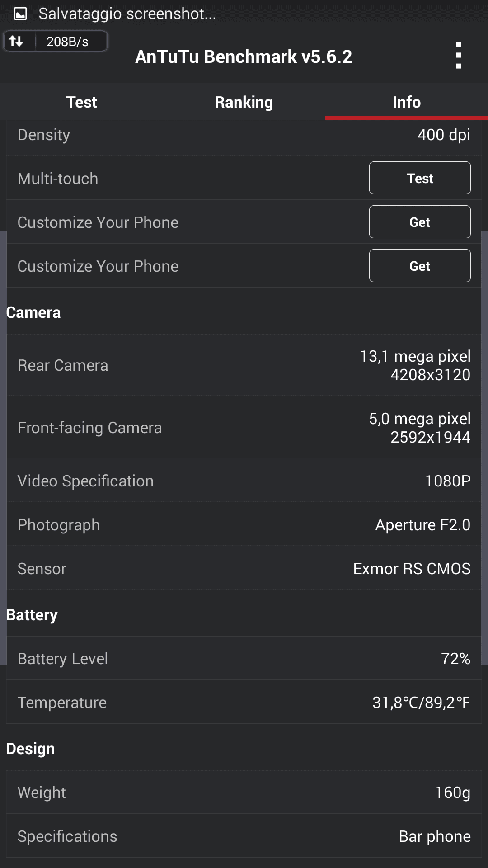
Task: Tap the Density row
Action: point(244,135)
